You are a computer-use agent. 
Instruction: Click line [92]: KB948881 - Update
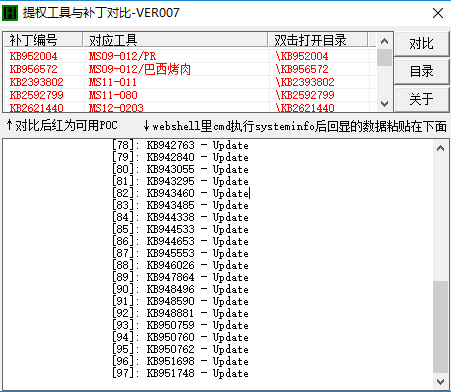180,313
